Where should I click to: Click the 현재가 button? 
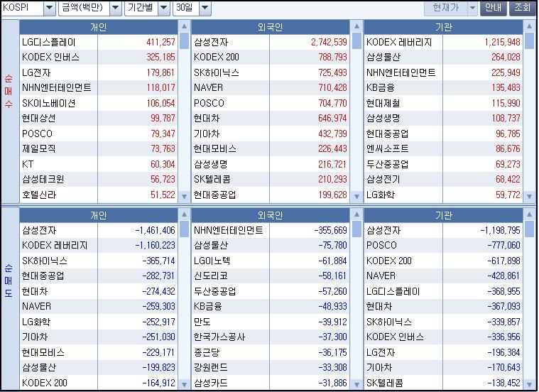446,9
